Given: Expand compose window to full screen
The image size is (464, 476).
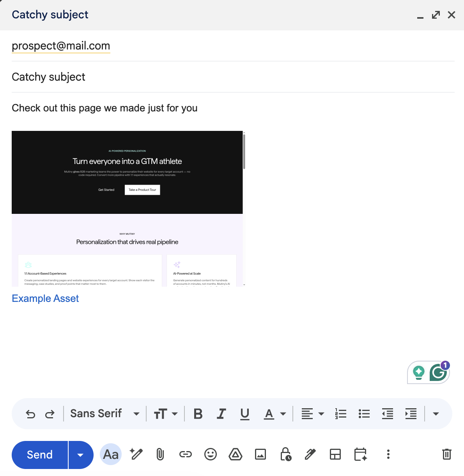Looking at the screenshot, I should click(x=436, y=15).
